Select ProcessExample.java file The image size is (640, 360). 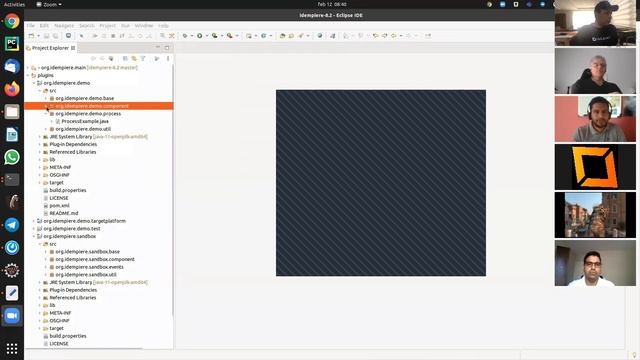(x=85, y=121)
